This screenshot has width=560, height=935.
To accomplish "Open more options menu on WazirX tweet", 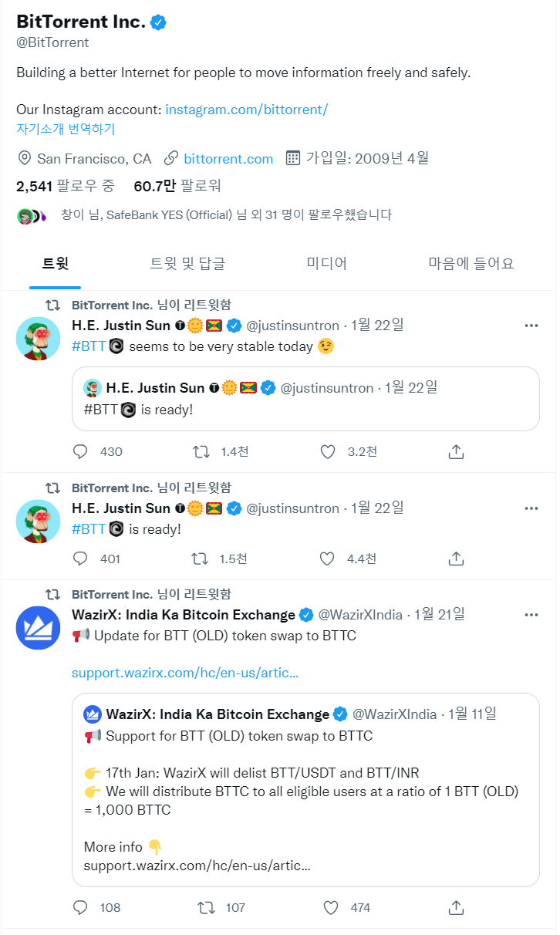I will (x=531, y=614).
